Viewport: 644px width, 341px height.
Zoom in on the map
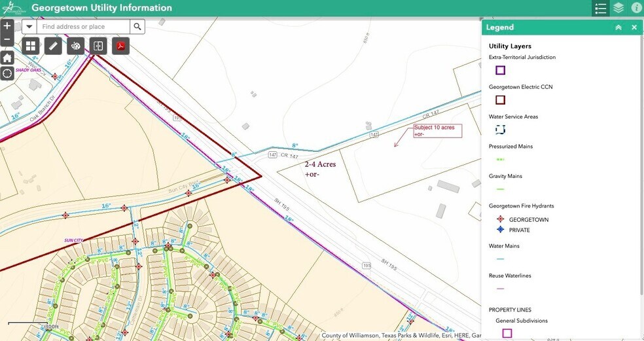7,26
